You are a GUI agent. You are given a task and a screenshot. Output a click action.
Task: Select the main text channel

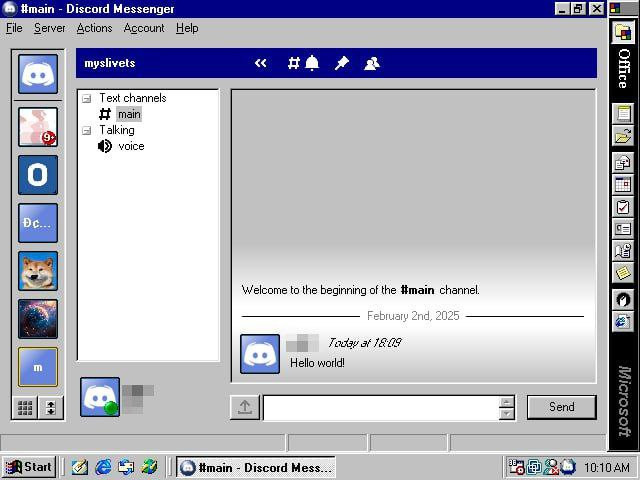pos(129,114)
